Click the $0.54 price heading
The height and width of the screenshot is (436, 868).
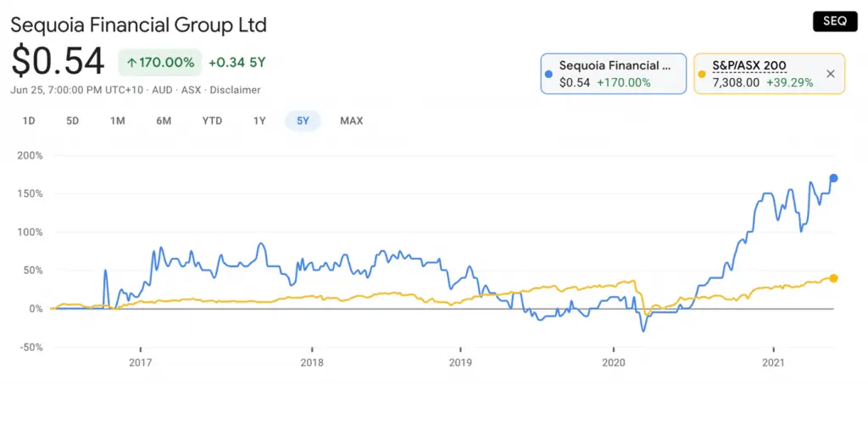[x=58, y=61]
